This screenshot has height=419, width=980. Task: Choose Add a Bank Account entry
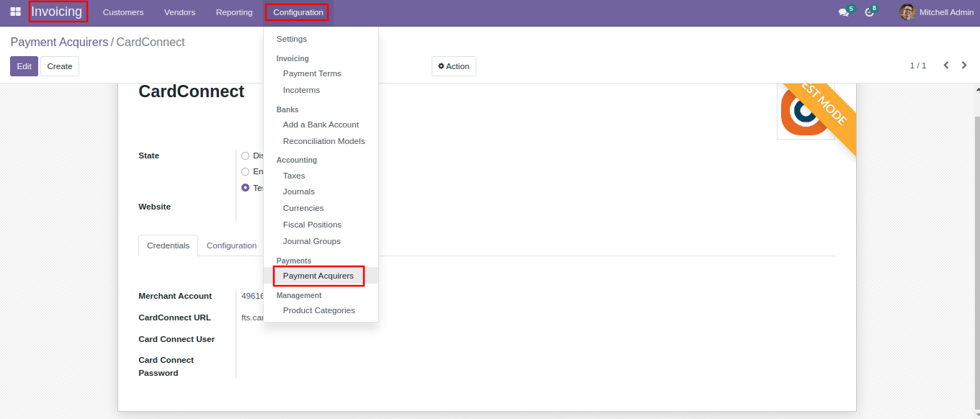(x=321, y=125)
